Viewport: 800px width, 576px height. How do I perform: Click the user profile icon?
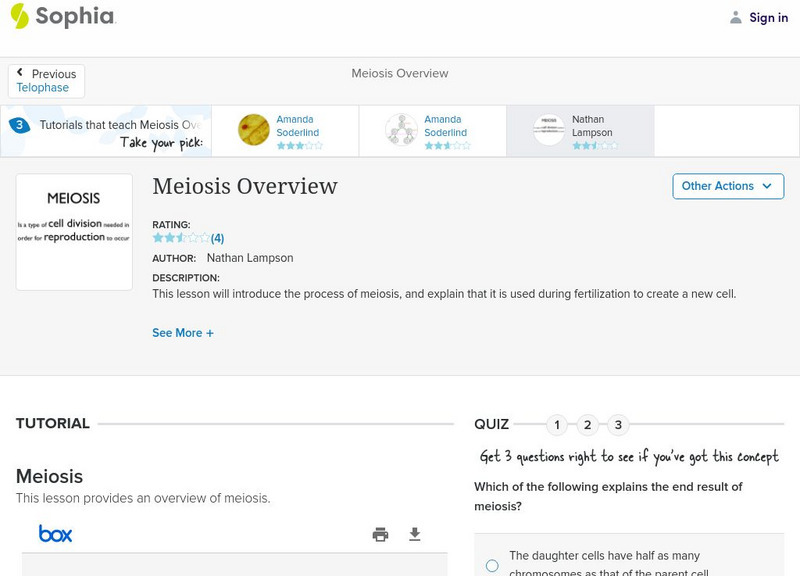tap(736, 17)
